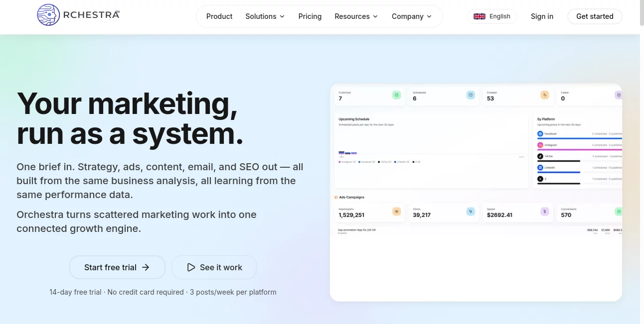Click the green Conversions icon
This screenshot has height=324, width=644.
click(619, 212)
